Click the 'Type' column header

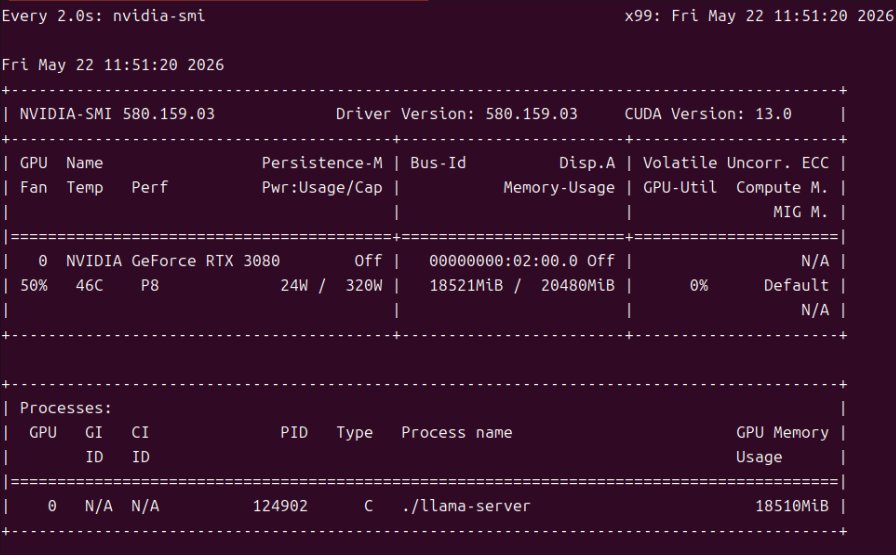click(354, 433)
